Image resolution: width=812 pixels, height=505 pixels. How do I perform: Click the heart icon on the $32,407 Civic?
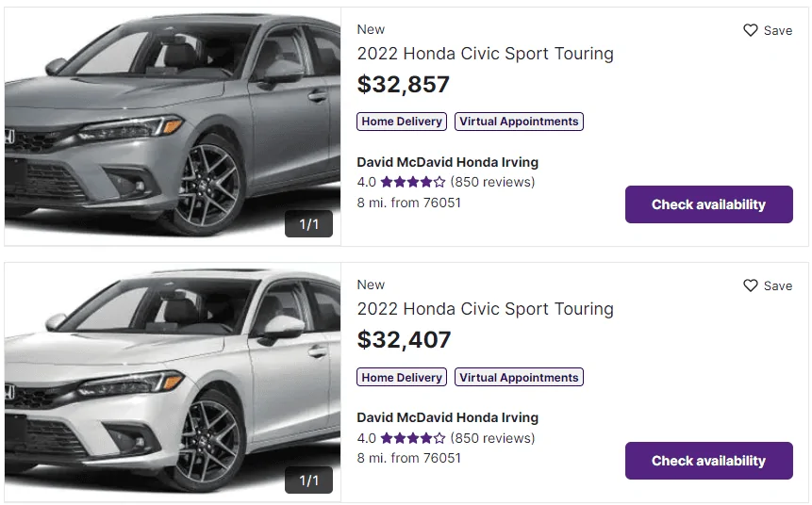click(x=751, y=285)
